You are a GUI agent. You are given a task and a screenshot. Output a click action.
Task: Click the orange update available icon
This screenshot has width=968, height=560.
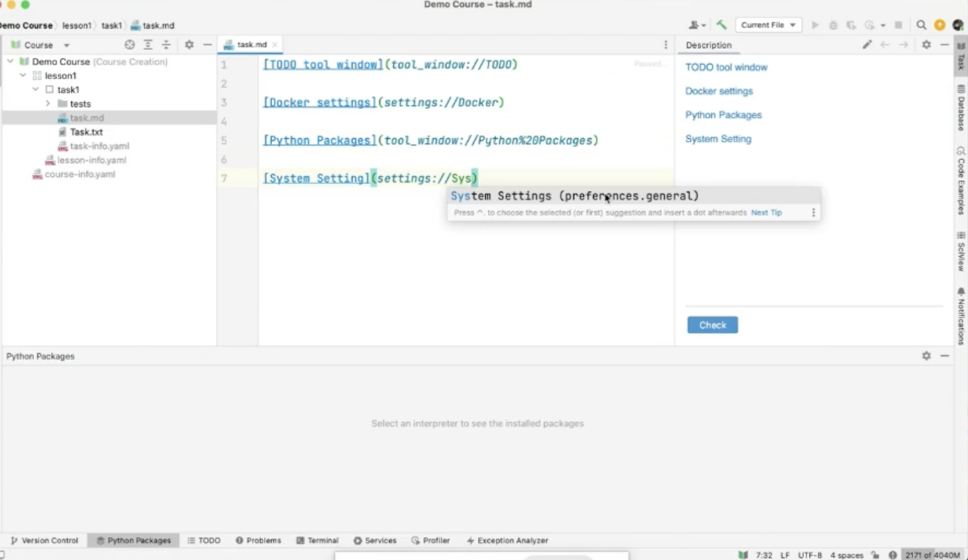point(940,25)
